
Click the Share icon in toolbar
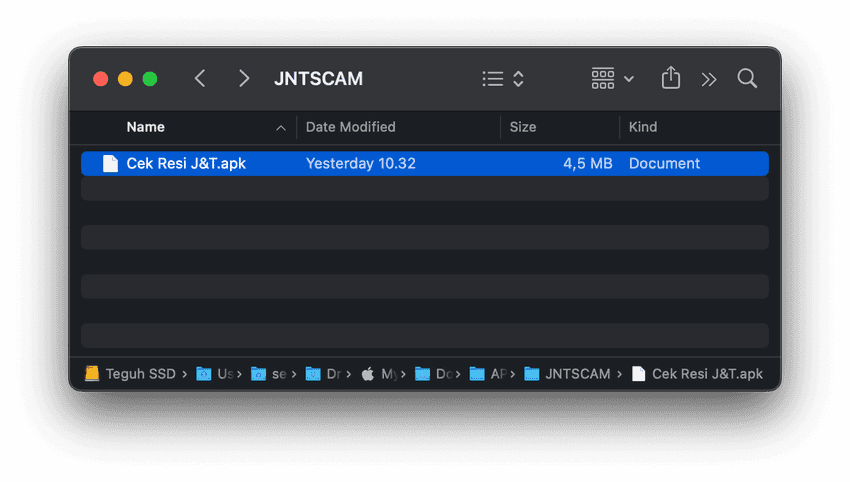pyautogui.click(x=671, y=78)
